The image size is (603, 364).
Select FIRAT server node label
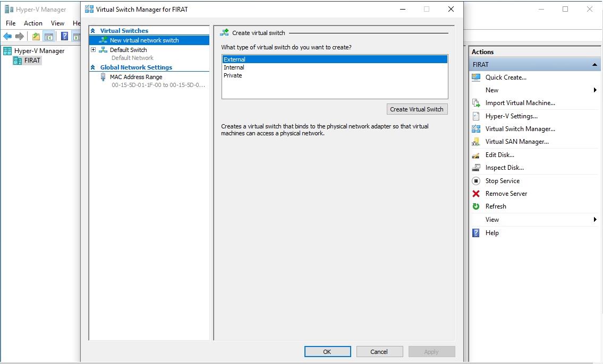pos(32,60)
